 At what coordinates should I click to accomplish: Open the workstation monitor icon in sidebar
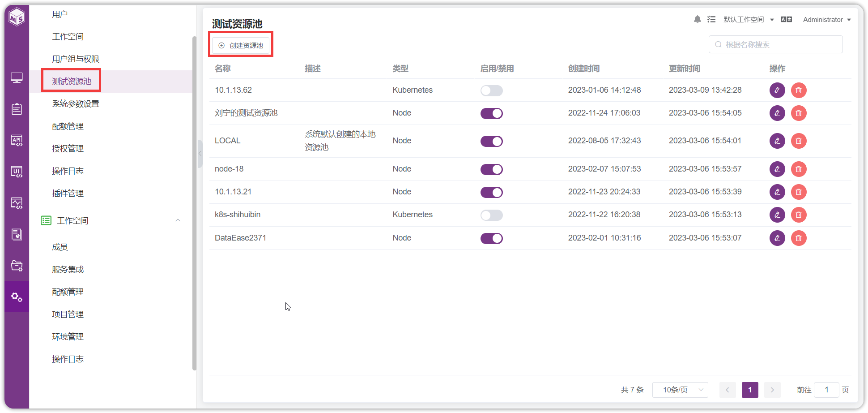(x=17, y=78)
